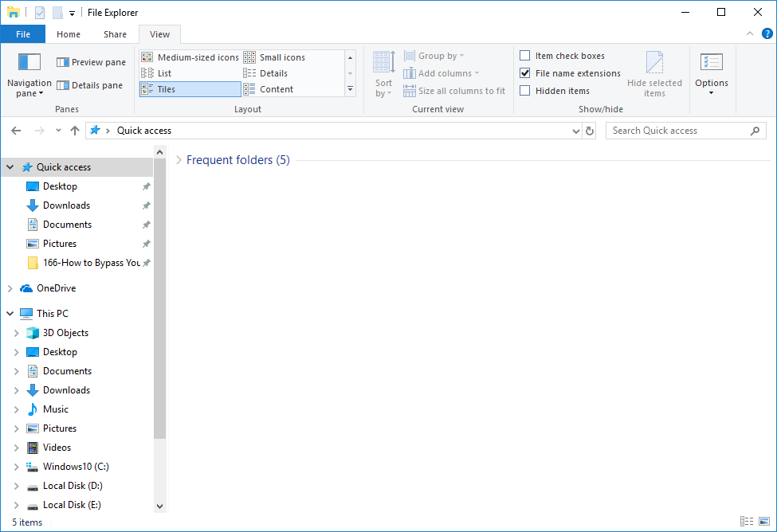Viewport: 777px width, 532px height.
Task: Switch to the Home ribbon tab
Action: coord(69,34)
